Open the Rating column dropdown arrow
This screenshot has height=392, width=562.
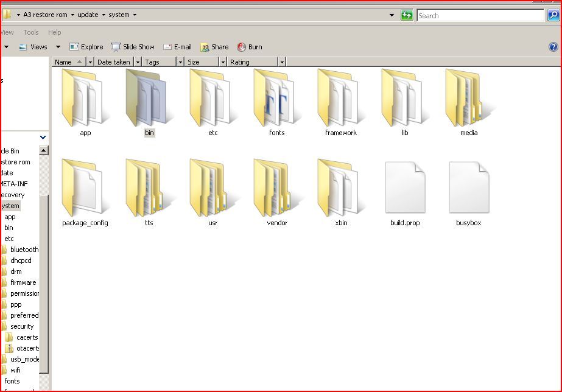282,62
